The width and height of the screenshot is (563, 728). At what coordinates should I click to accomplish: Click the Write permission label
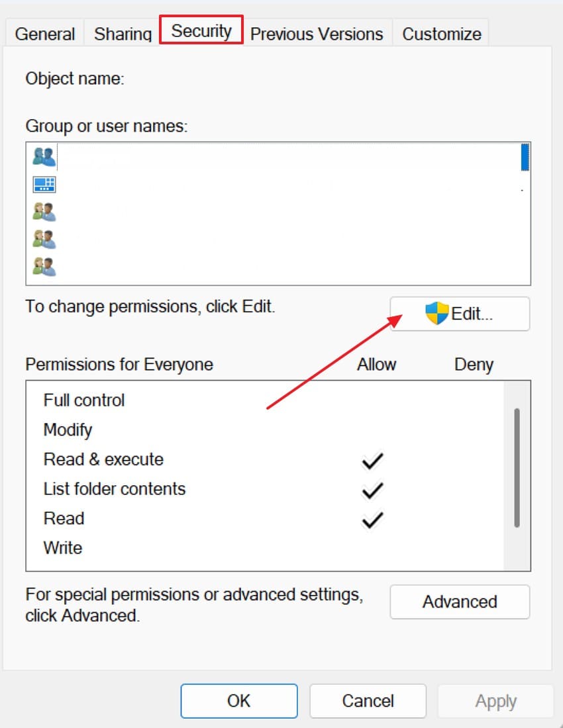click(x=63, y=548)
